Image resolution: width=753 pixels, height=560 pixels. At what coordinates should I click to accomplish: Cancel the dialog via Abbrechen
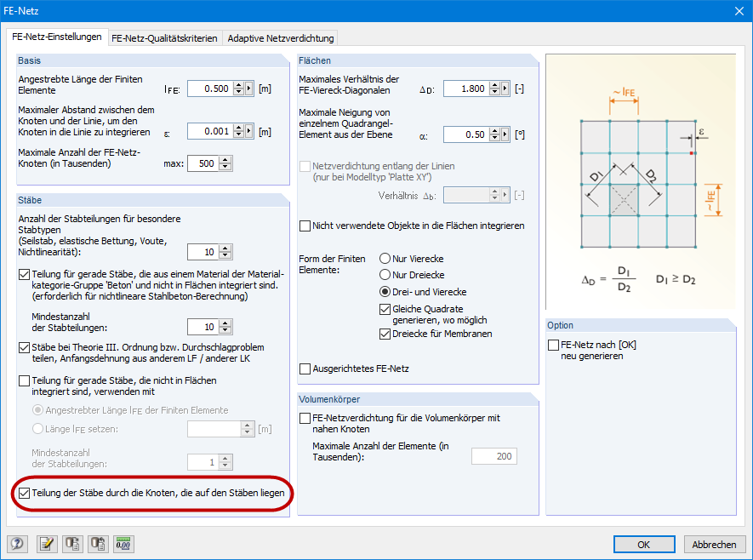tap(714, 544)
